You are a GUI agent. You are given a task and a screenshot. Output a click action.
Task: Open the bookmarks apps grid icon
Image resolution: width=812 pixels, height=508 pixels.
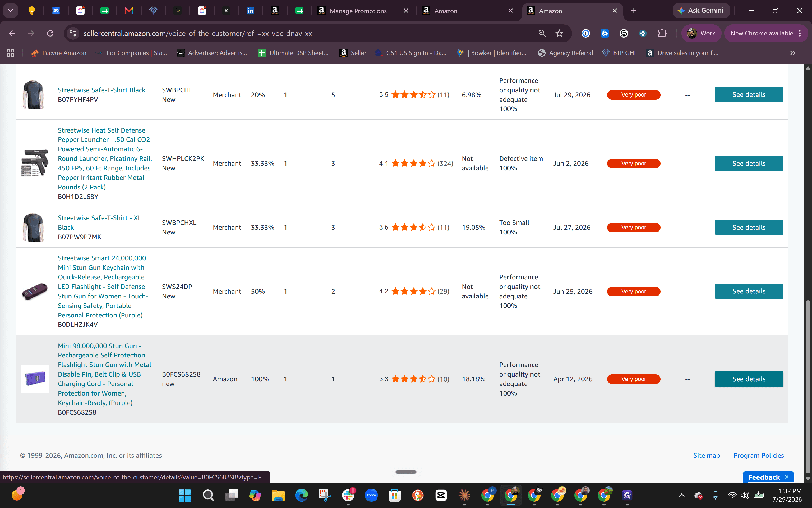[x=10, y=53]
